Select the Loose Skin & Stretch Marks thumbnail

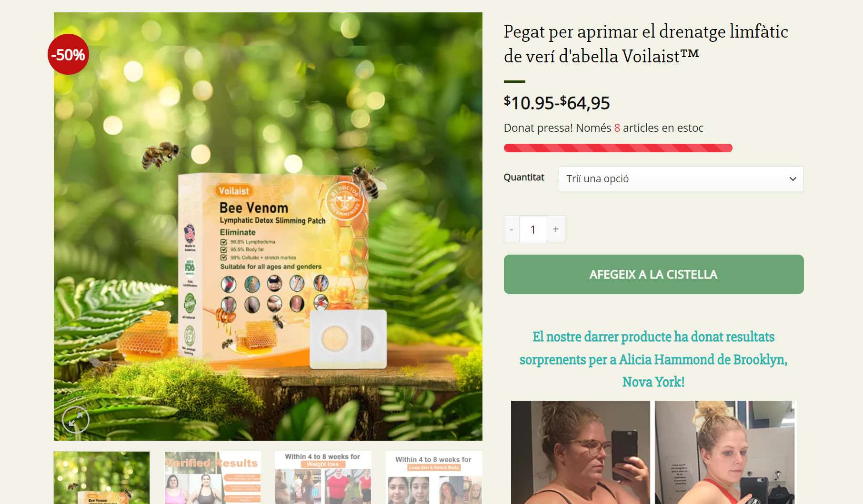[434, 478]
